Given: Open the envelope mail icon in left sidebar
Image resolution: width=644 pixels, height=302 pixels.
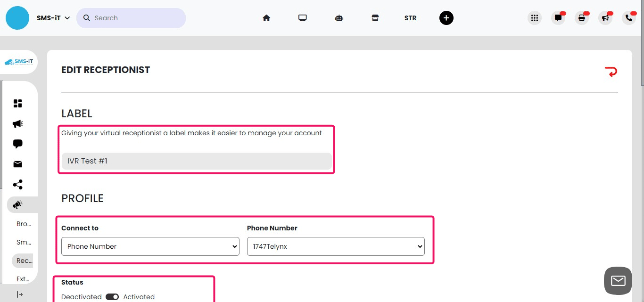Looking at the screenshot, I should [17, 164].
